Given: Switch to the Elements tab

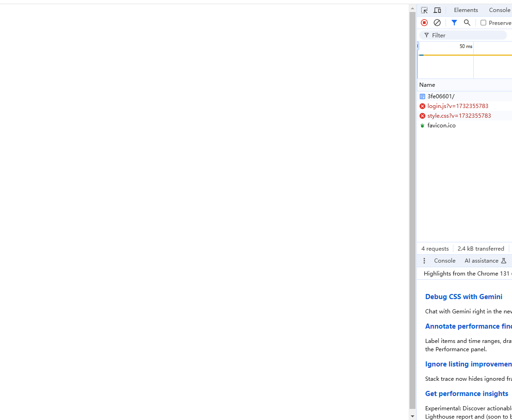Looking at the screenshot, I should [x=466, y=10].
